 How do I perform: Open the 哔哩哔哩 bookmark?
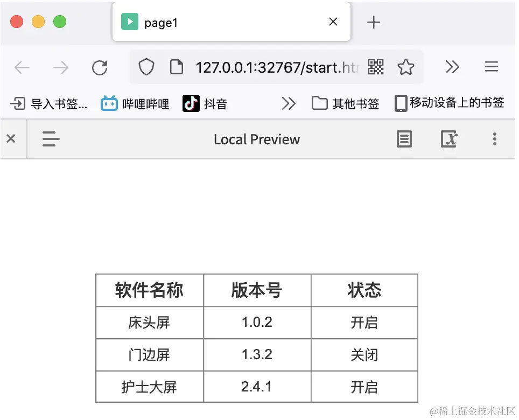point(135,103)
